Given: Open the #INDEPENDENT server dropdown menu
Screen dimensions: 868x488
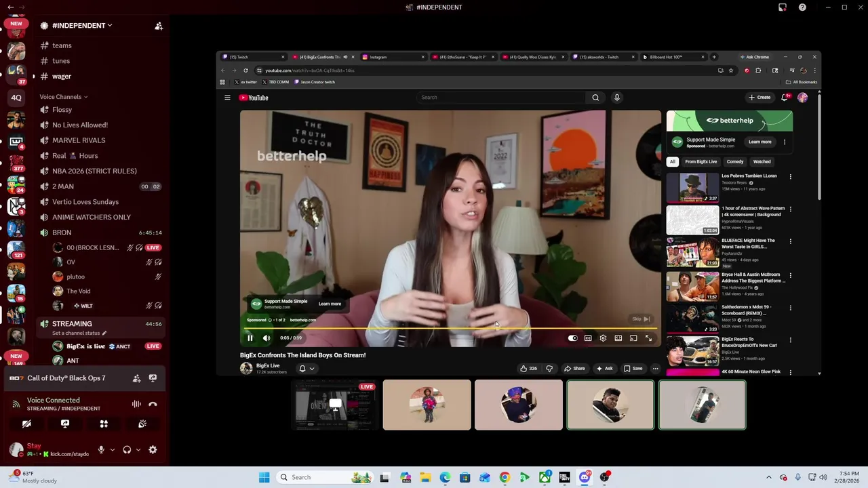Looking at the screenshot, I should pyautogui.click(x=82, y=25).
